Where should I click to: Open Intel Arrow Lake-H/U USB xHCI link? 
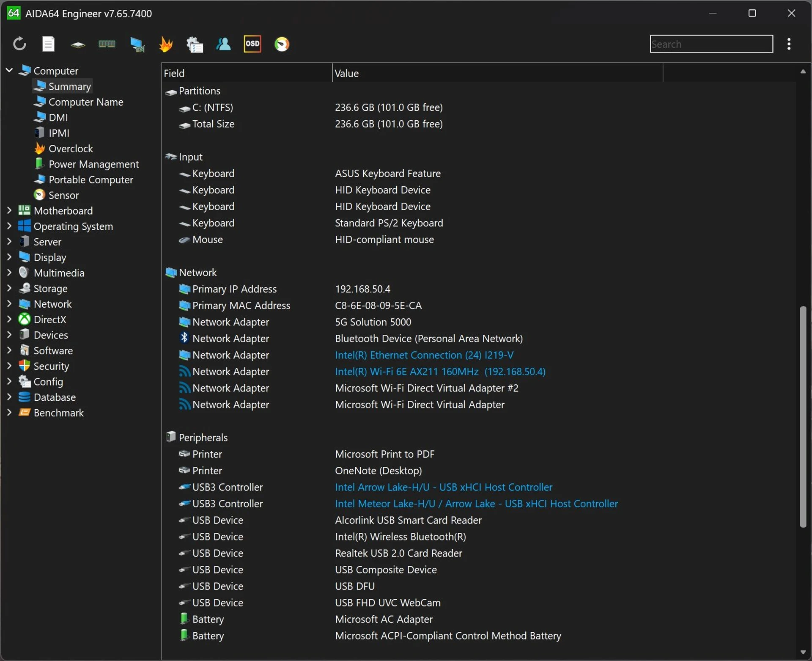coord(444,487)
